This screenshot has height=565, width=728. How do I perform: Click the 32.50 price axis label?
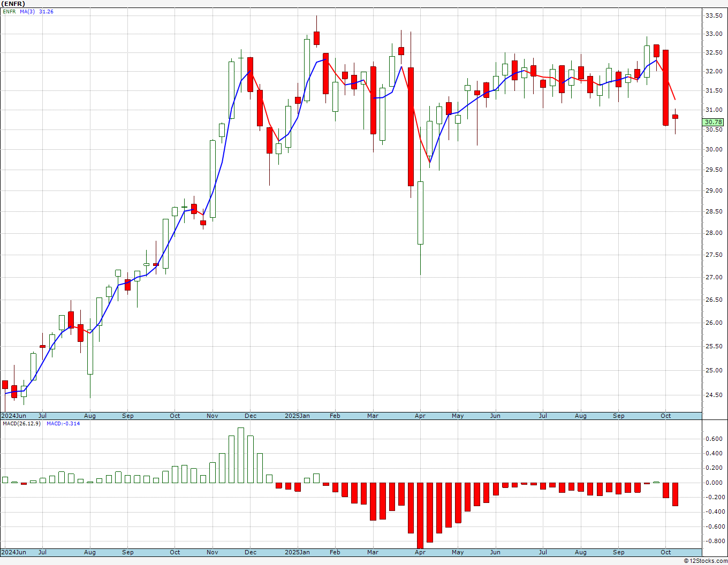[x=714, y=52]
